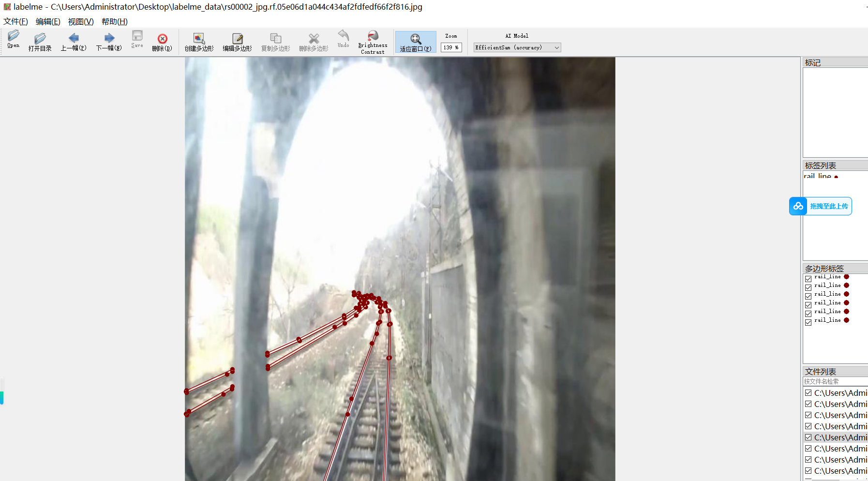Toggle the last rail_line polygon checkbox
This screenshot has width=868, height=481.
(808, 322)
